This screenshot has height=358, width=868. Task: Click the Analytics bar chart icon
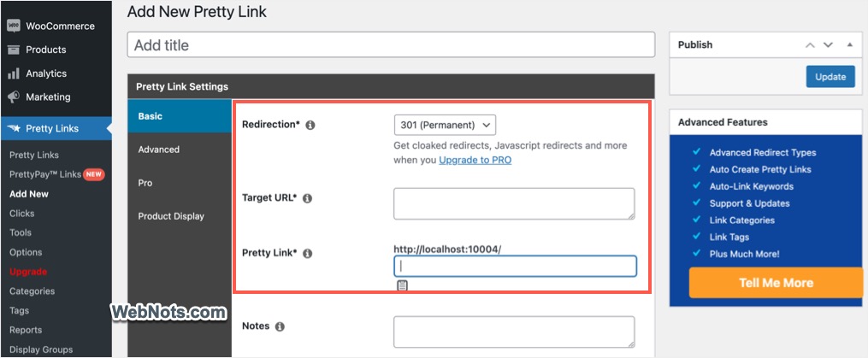(x=14, y=73)
